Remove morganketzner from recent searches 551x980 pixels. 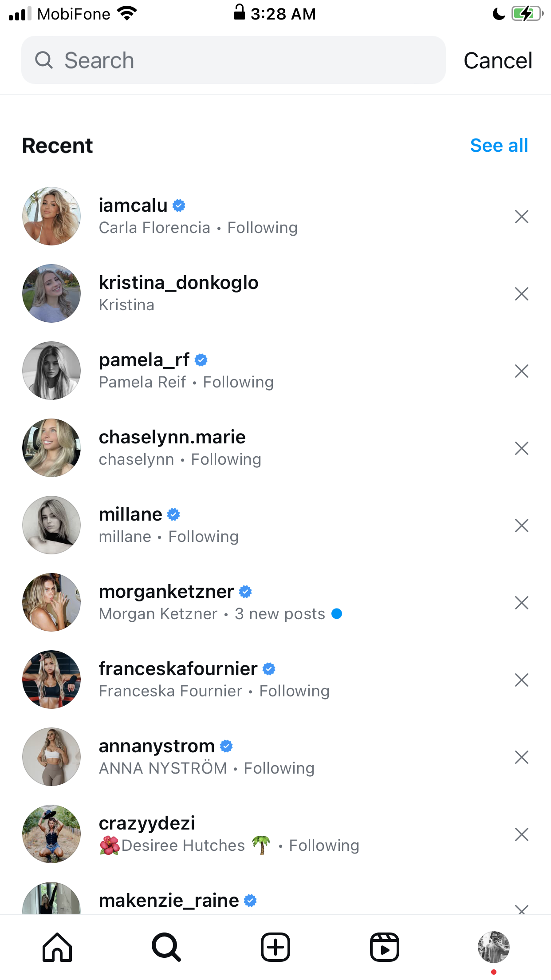[522, 603]
